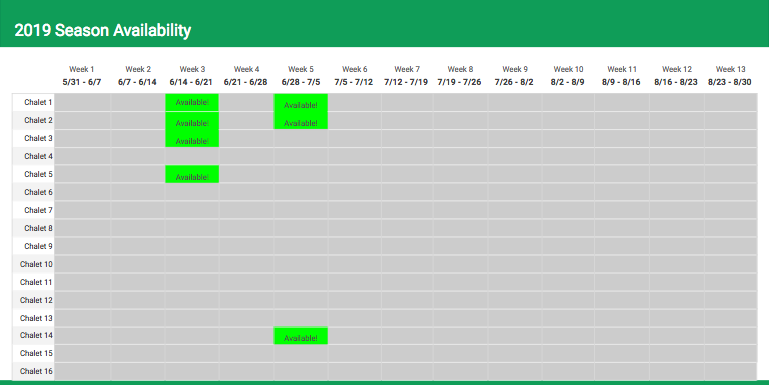Select the Chalet 7 row label
This screenshot has height=385, width=769.
[38, 210]
